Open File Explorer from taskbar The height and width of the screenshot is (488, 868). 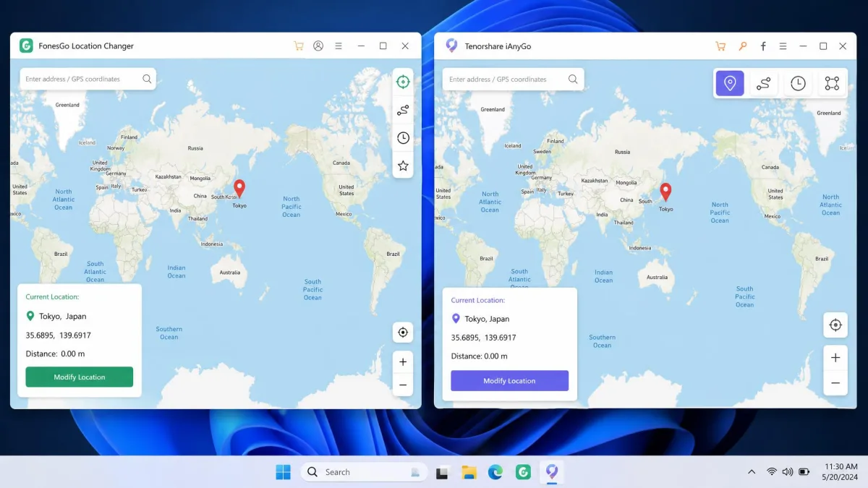click(x=469, y=473)
